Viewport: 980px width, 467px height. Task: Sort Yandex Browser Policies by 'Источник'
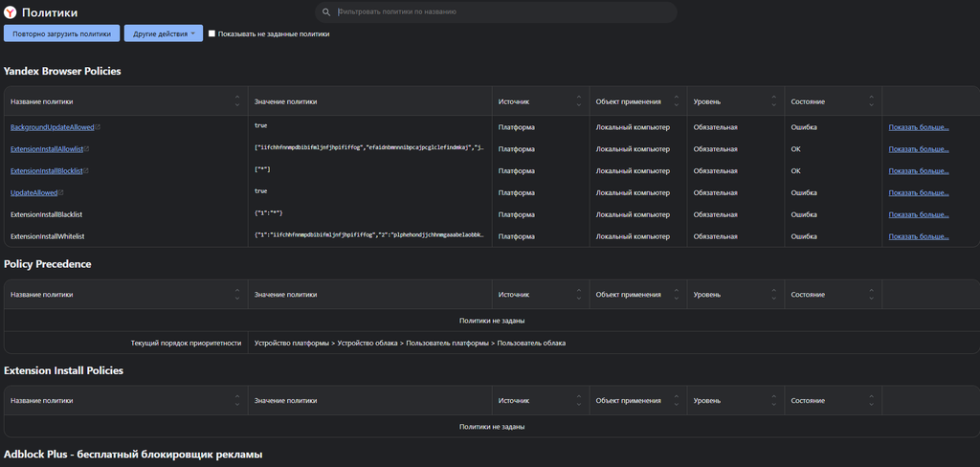[x=579, y=101]
